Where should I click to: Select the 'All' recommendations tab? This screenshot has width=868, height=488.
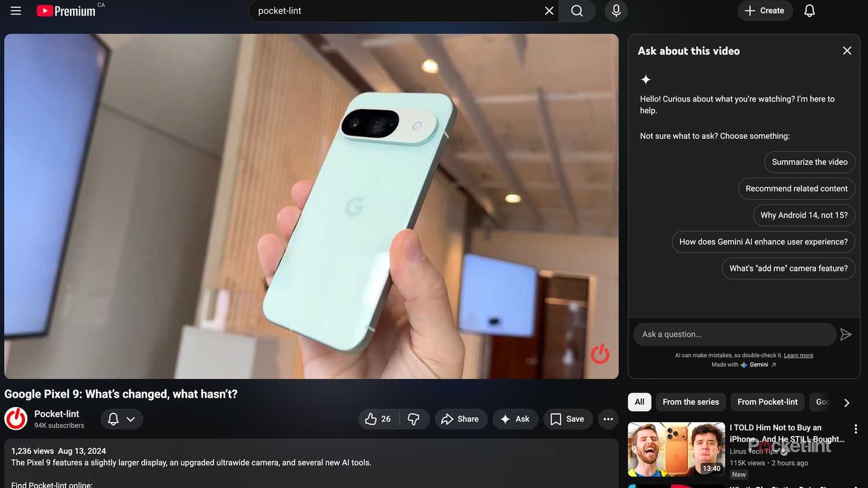click(639, 402)
